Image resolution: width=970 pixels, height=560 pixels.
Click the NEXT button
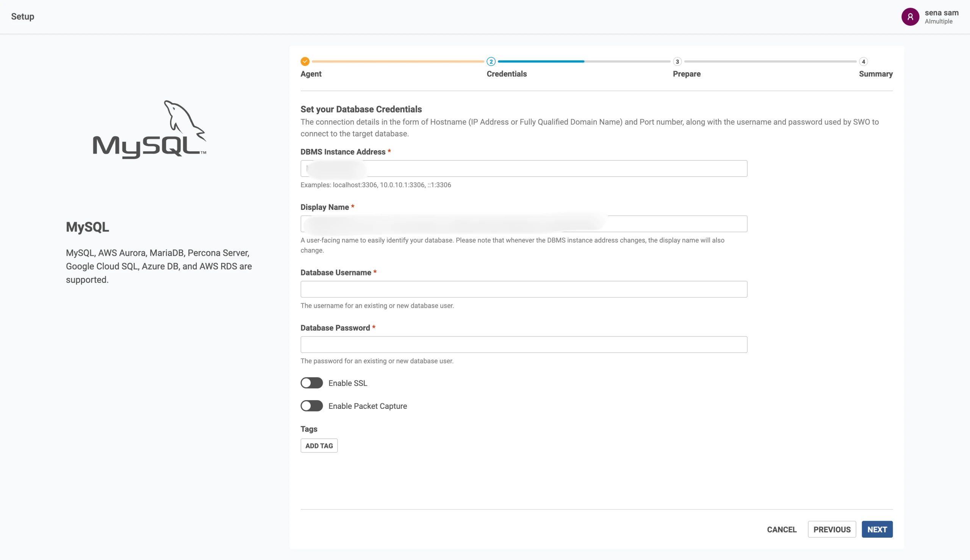click(x=877, y=529)
